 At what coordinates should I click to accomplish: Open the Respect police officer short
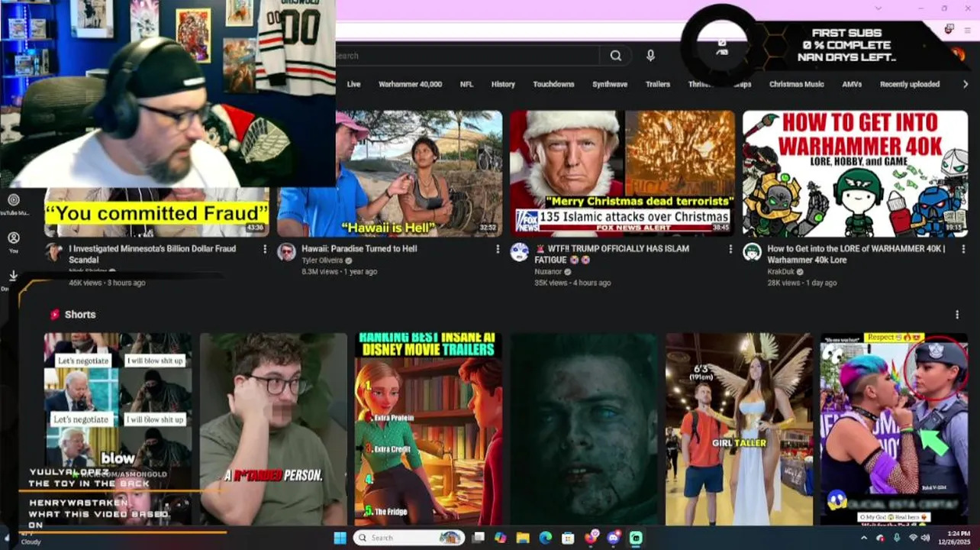click(x=894, y=429)
